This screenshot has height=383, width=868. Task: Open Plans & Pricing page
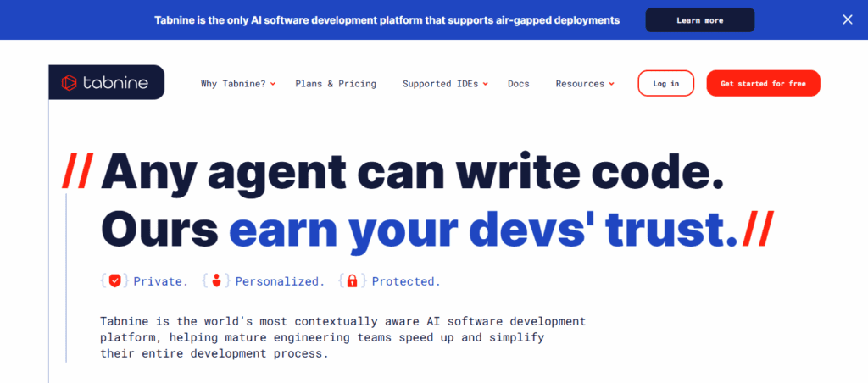(336, 84)
